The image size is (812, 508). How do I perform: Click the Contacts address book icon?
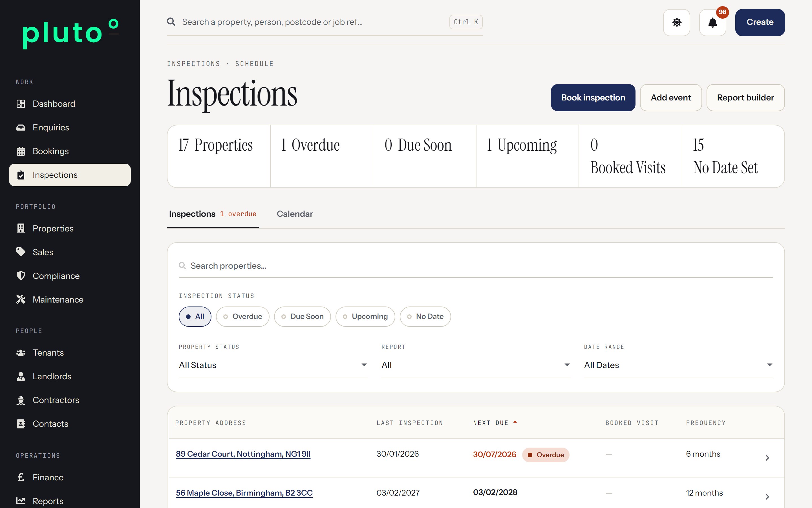(x=21, y=424)
